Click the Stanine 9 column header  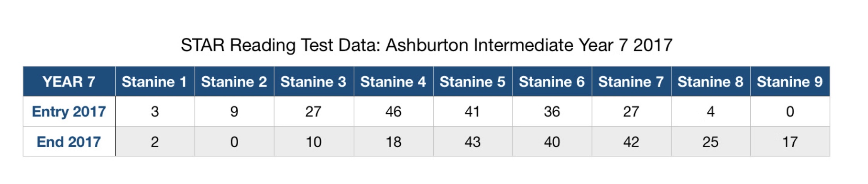pos(789,82)
